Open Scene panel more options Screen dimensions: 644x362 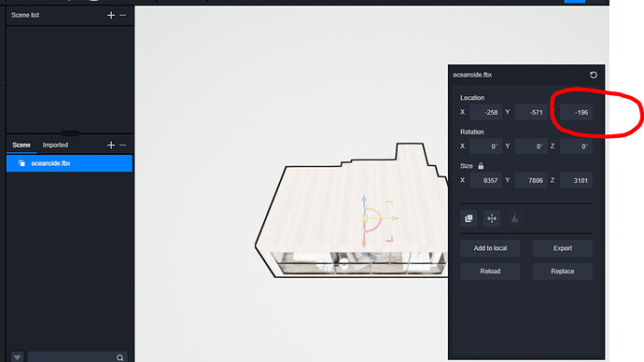123,145
